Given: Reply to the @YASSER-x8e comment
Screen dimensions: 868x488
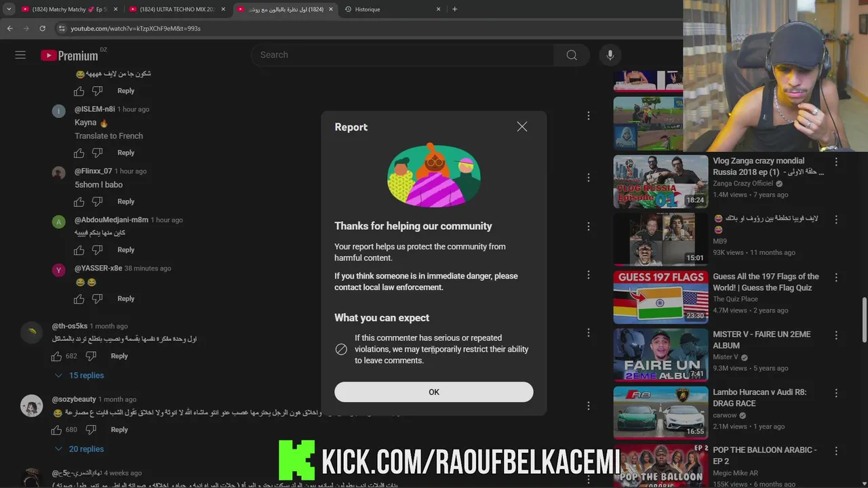Looking at the screenshot, I should [126, 299].
